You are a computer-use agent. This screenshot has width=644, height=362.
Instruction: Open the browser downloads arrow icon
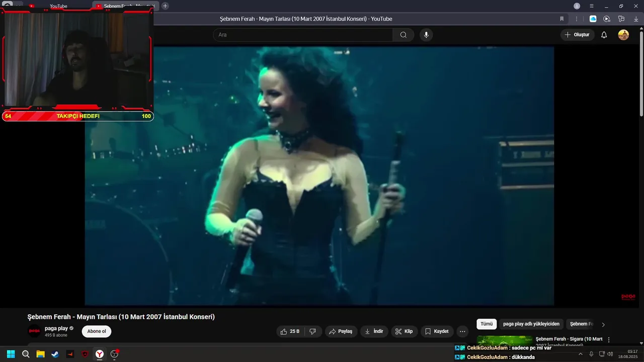[636, 19]
